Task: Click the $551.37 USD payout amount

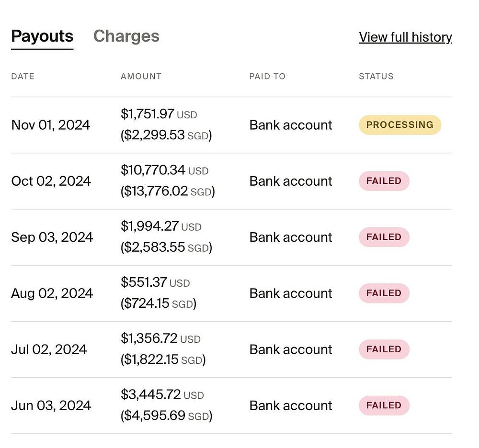Action: tap(155, 282)
